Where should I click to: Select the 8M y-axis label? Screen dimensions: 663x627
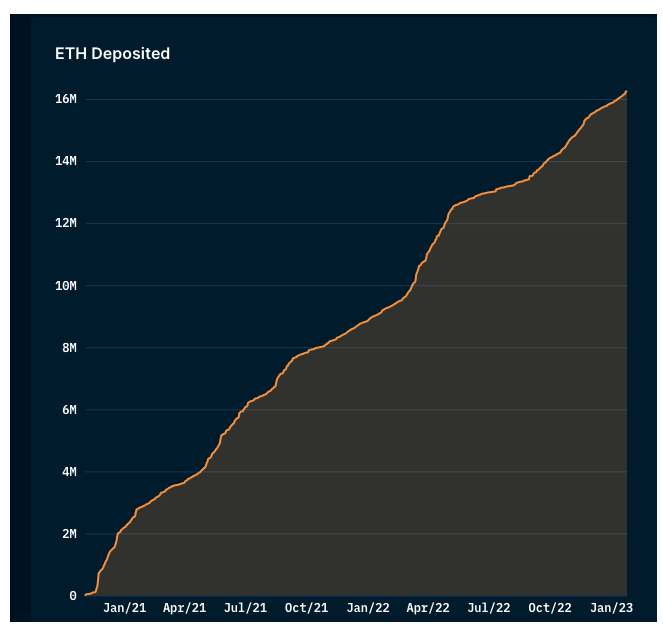point(69,348)
